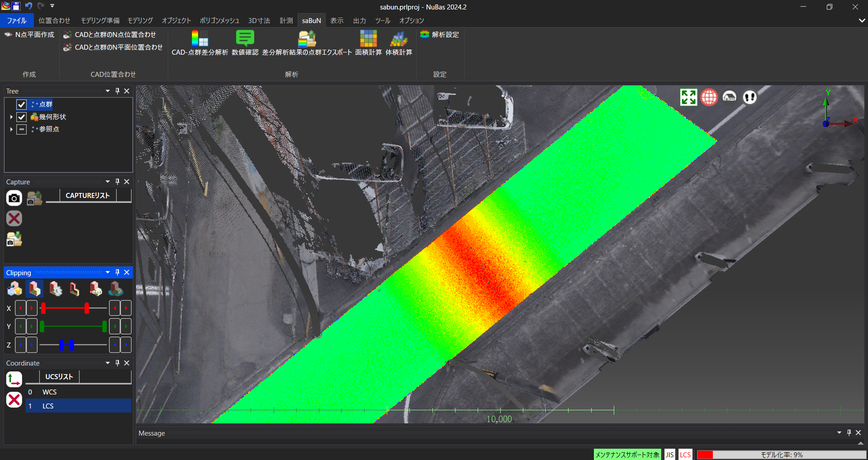Delete capture with red X icon

coord(14,219)
